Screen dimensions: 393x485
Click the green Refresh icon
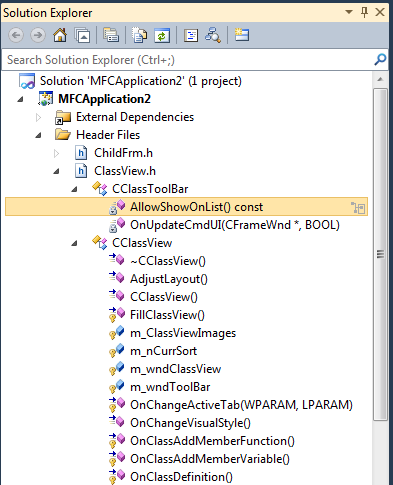click(x=162, y=35)
